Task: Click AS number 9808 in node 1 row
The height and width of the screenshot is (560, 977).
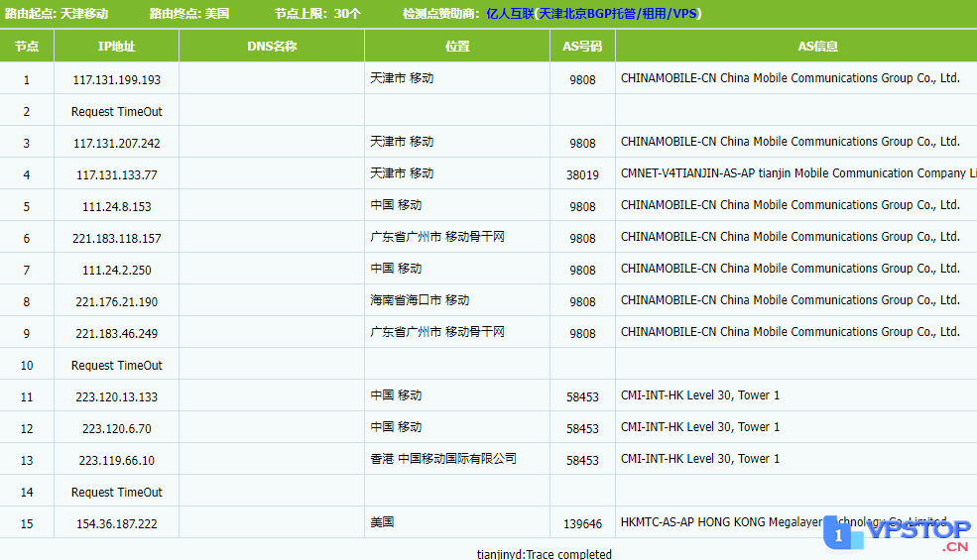Action: (x=582, y=79)
